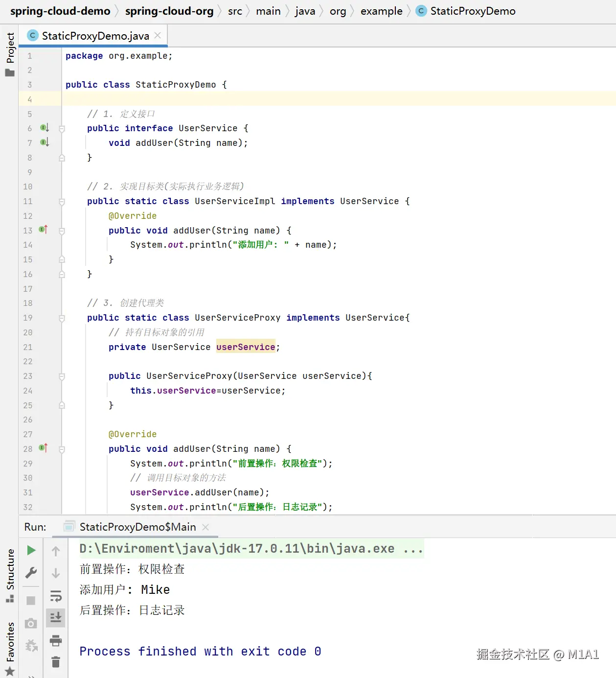Click the StaticProxyDemo class breadcrumb
This screenshot has height=678, width=616.
click(466, 11)
